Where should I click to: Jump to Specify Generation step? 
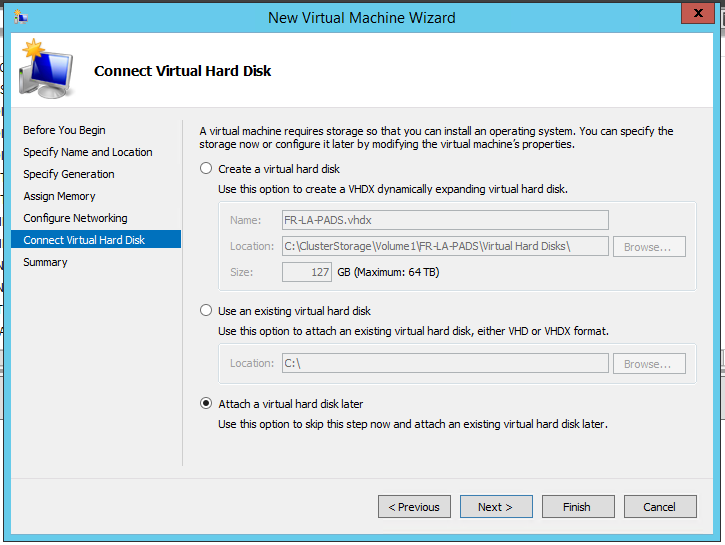(69, 174)
